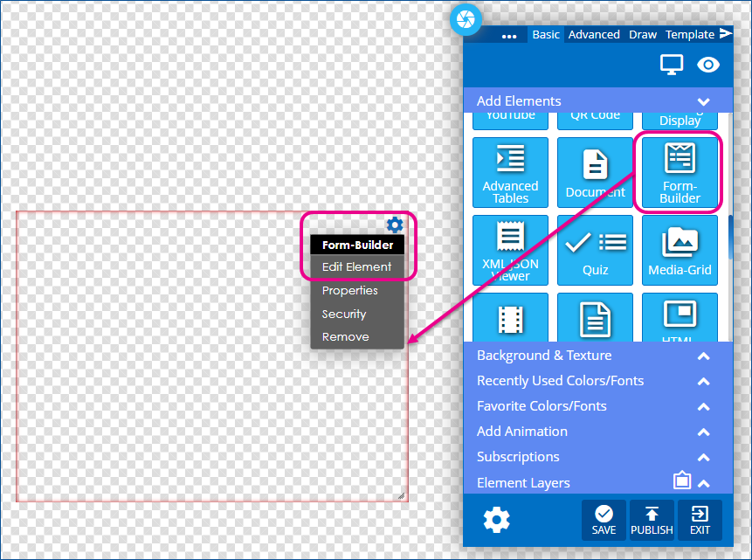This screenshot has width=752, height=560.
Task: Open the settings gear in bottom bar
Action: tap(496, 520)
